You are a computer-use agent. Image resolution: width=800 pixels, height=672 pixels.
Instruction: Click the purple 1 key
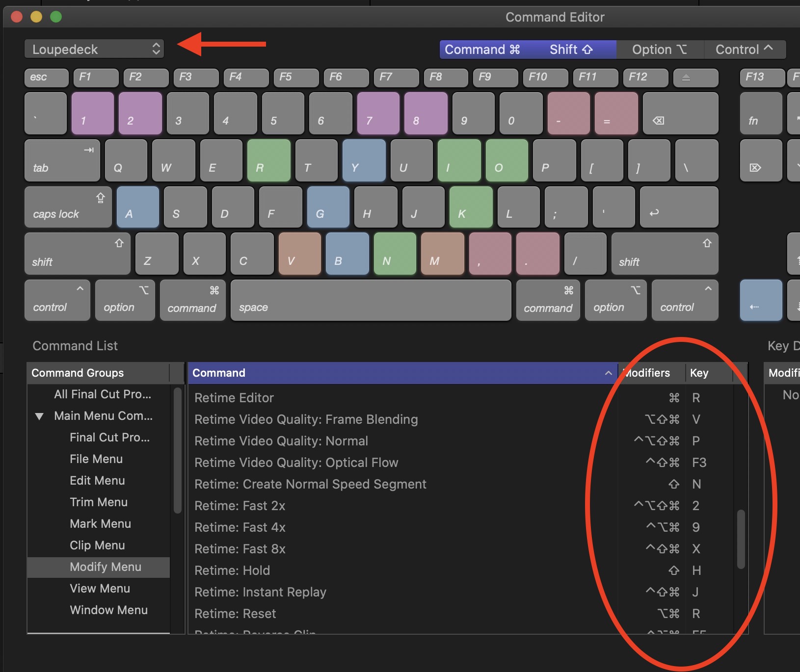92,113
